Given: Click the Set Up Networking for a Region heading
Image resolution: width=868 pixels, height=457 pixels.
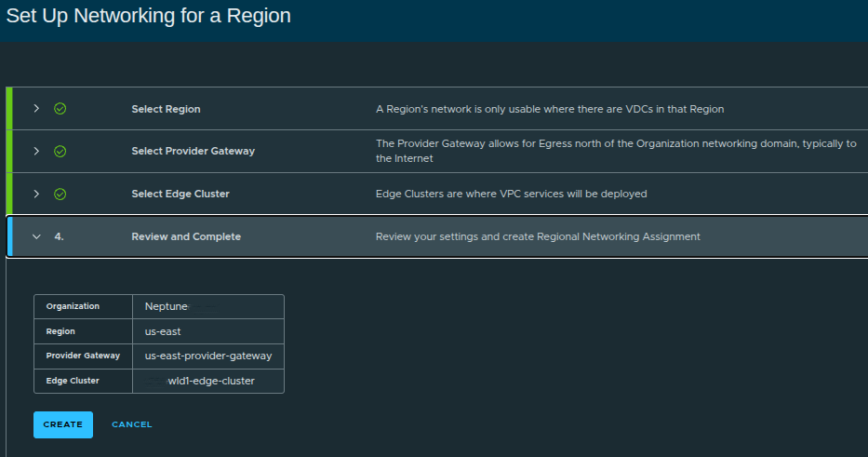Looking at the screenshot, I should [149, 16].
